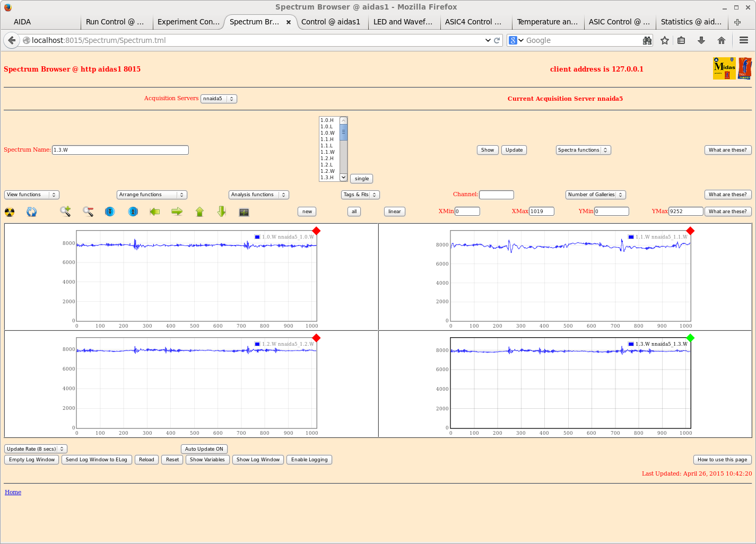Click the waveform monitor icon
Screen dimensions: 756x544
click(244, 212)
